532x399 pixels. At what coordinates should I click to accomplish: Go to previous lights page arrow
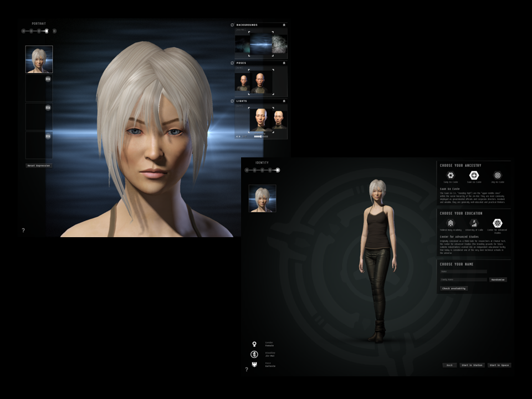pyautogui.click(x=237, y=136)
